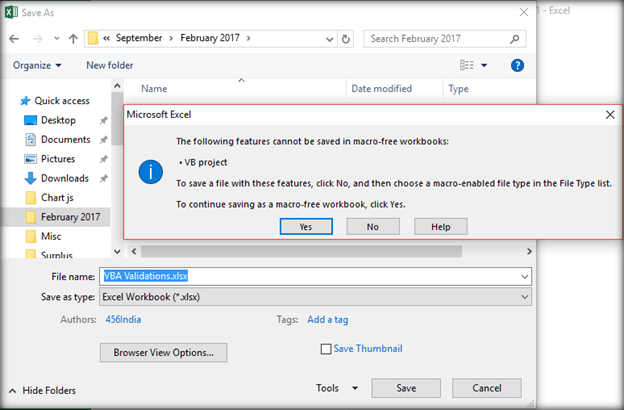Click the blue information icon in warning
624x410 pixels.
click(x=150, y=172)
